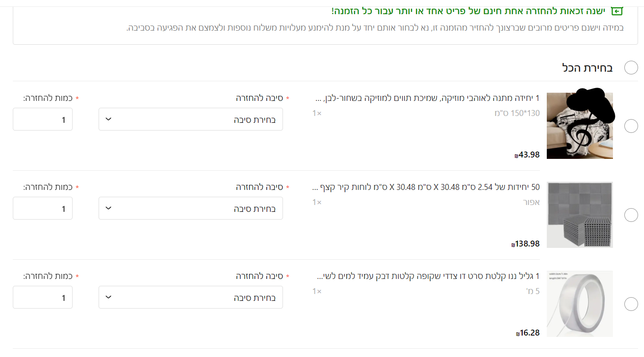Click return quantity field for foam panels
Image resolution: width=644 pixels, height=357 pixels.
[x=43, y=209]
